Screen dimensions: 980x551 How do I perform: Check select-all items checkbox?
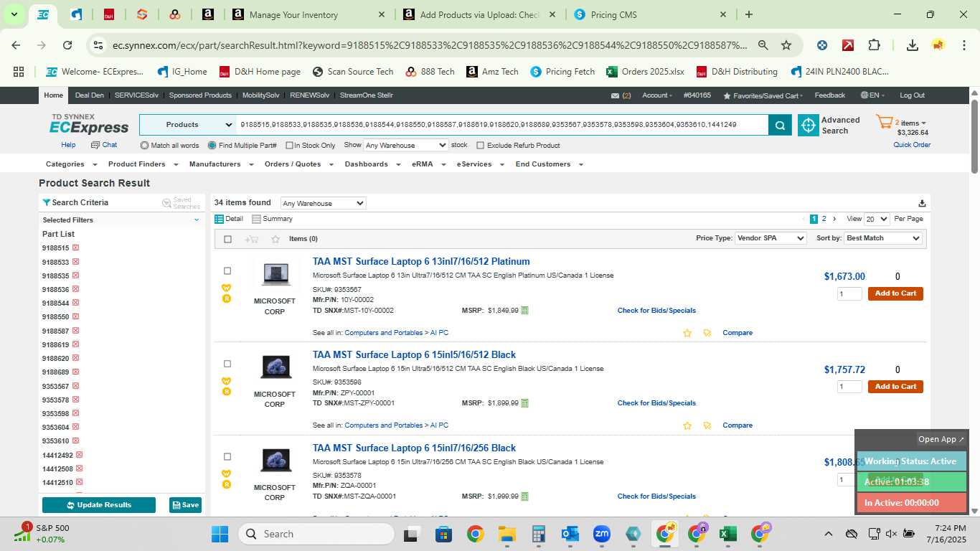[227, 239]
